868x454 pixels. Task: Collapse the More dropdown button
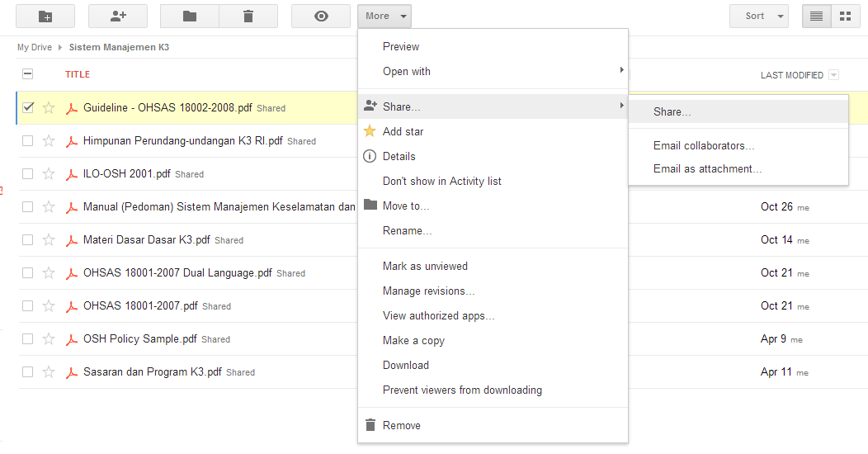tap(384, 16)
